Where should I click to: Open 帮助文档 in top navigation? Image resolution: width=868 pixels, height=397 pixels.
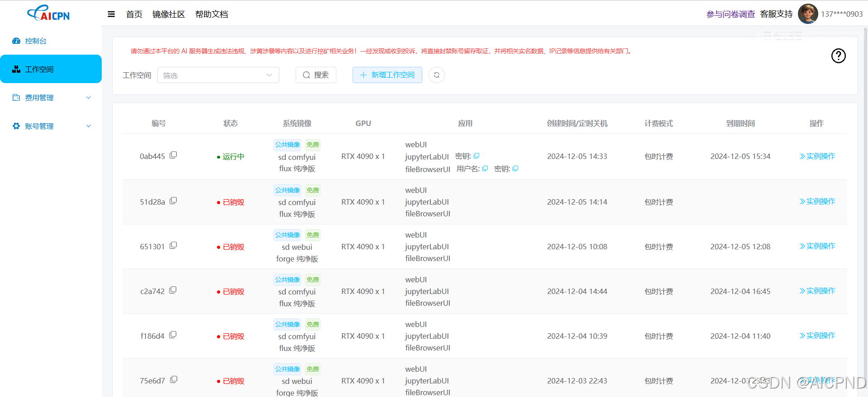coord(212,14)
